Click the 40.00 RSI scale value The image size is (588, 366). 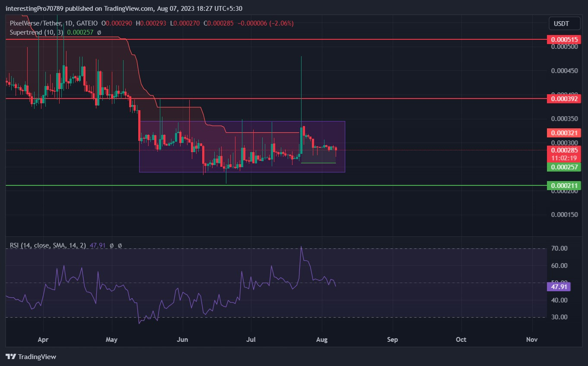click(559, 300)
